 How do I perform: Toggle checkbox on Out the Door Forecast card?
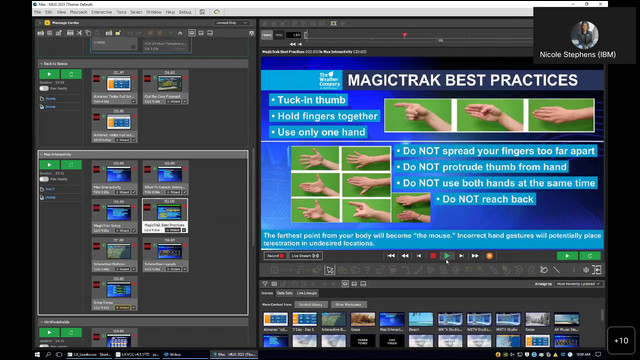coord(184,101)
